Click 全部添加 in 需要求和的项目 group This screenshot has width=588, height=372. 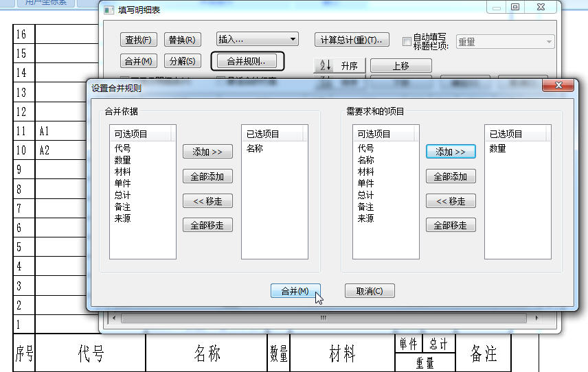451,176
